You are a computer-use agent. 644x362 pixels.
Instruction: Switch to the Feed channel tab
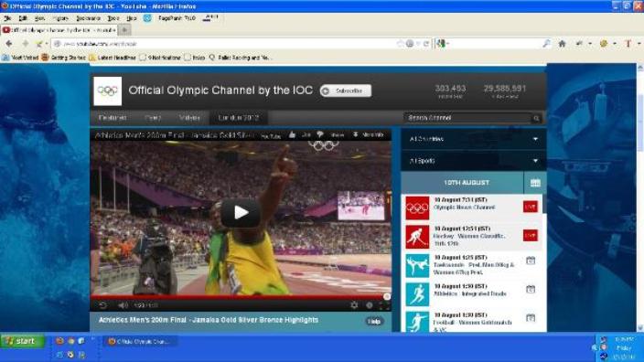(x=153, y=118)
